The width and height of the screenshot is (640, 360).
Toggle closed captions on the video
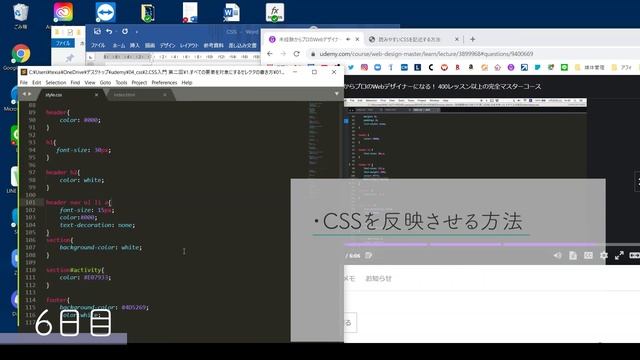(x=588, y=256)
